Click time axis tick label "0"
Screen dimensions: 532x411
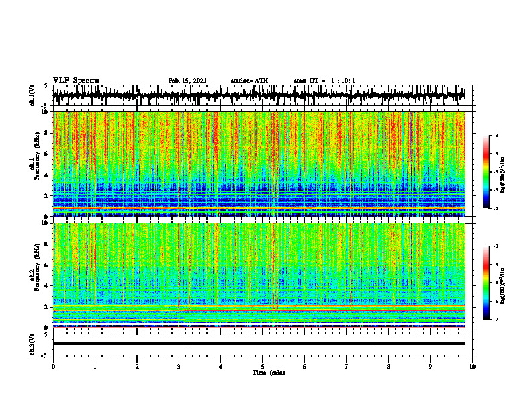pos(53,367)
